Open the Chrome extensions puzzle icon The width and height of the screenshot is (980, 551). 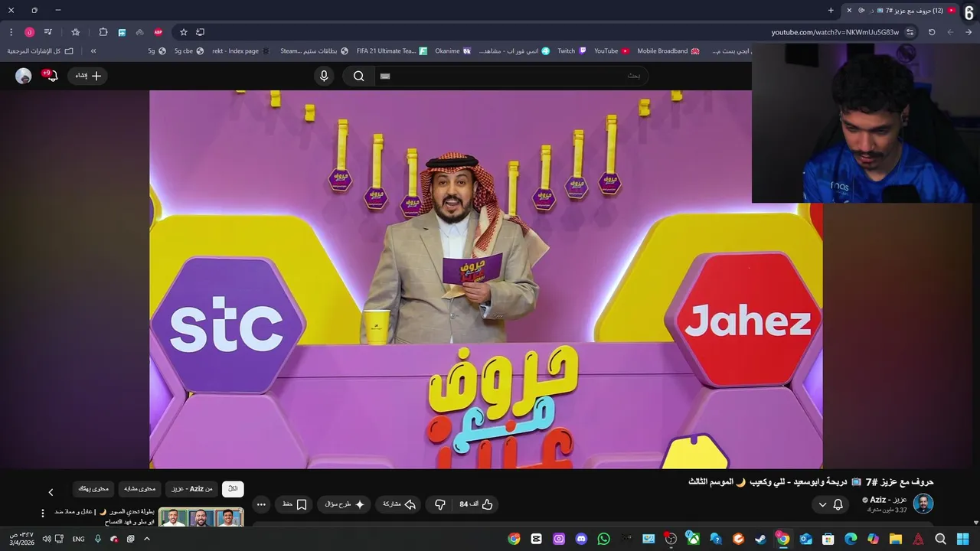tap(103, 32)
